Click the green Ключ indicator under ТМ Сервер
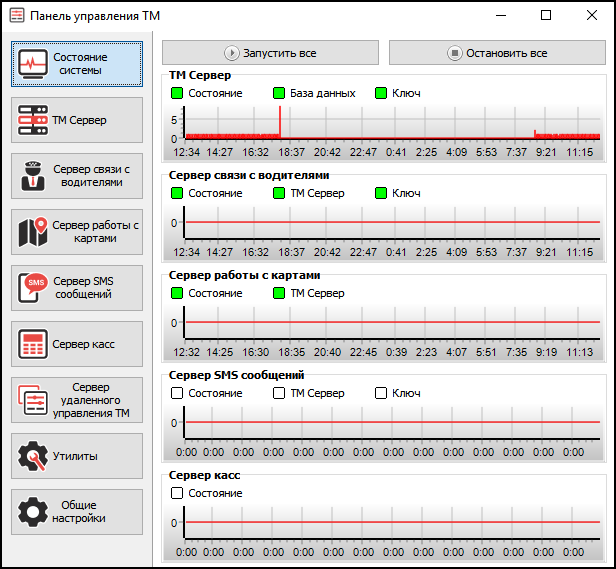Image resolution: width=616 pixels, height=569 pixels. pos(381,93)
